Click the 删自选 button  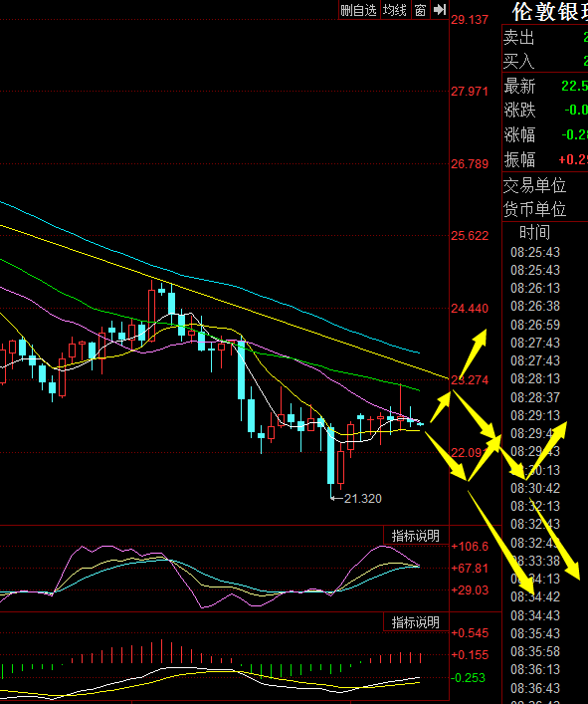(x=359, y=10)
